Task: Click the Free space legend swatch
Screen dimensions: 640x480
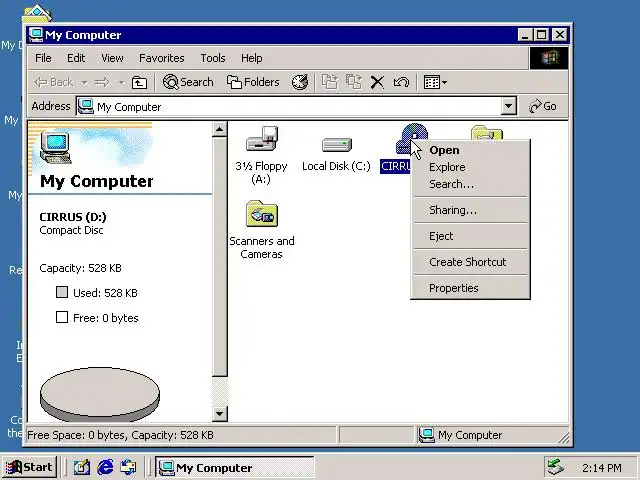Action: point(62,317)
